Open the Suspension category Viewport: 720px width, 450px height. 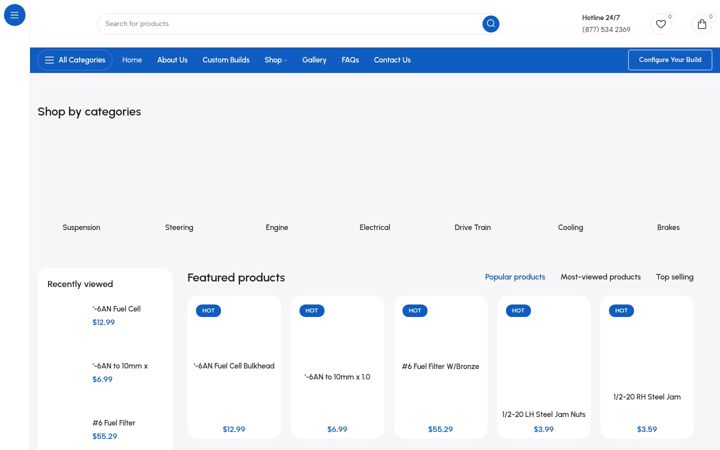tap(81, 227)
